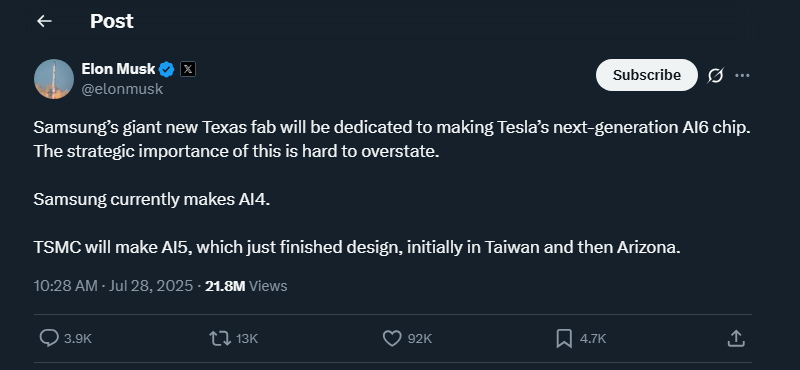Click the 13K repost count

point(247,338)
